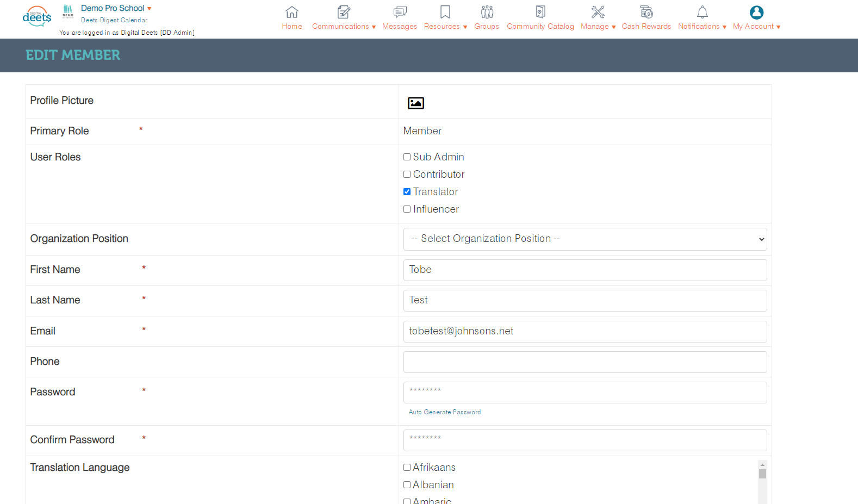
Task: Open the Groups menu label
Action: tap(487, 27)
